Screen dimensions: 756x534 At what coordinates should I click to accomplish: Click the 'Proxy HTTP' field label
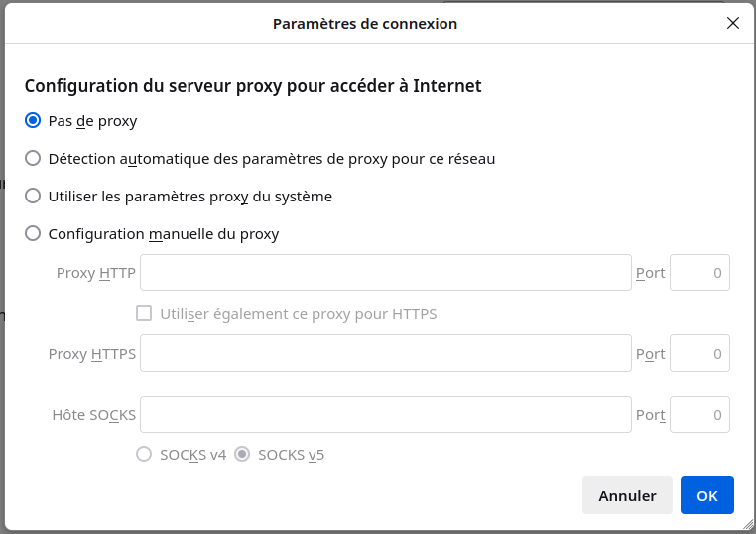[x=96, y=273]
